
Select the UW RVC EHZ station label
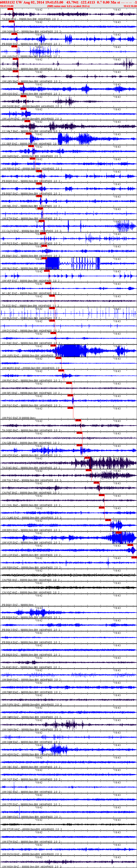pyautogui.click(x=31, y=381)
